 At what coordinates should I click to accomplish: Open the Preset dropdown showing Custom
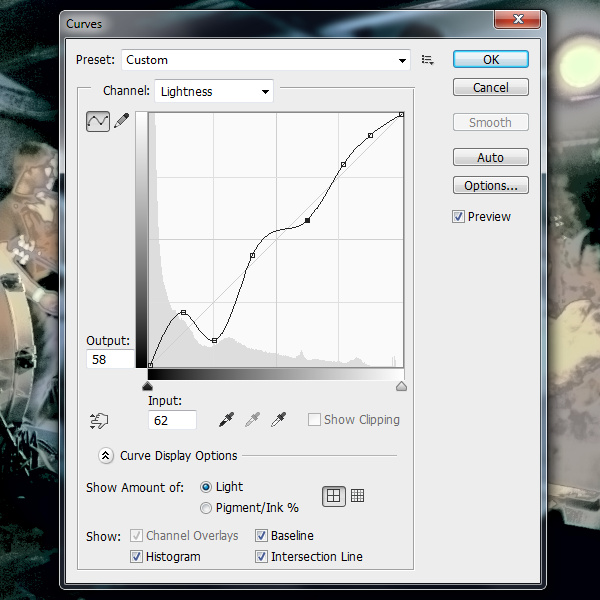266,60
